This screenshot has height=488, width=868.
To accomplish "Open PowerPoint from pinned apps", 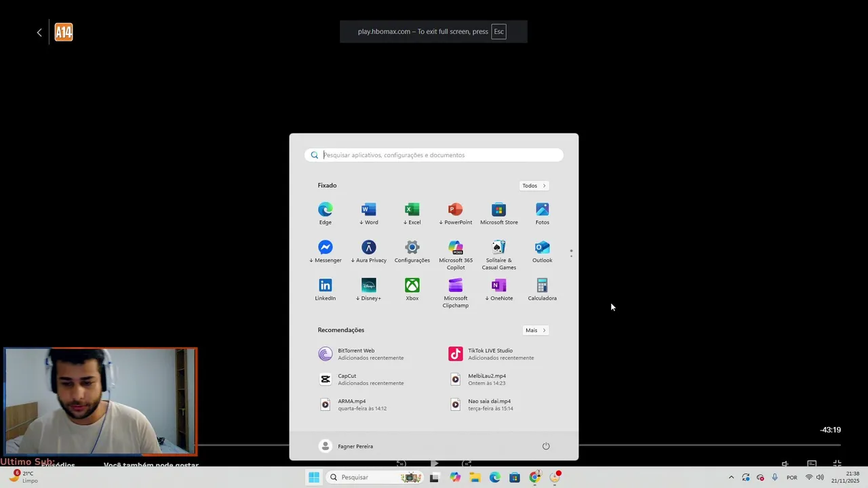I will (x=456, y=213).
